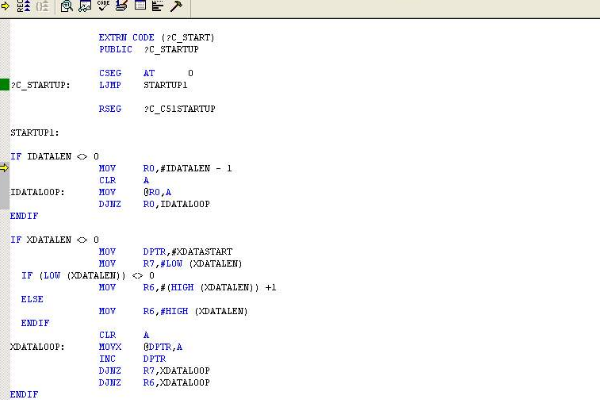The width and height of the screenshot is (600, 400).
Task: Open the Disassembly window icon
Action: 66,6
